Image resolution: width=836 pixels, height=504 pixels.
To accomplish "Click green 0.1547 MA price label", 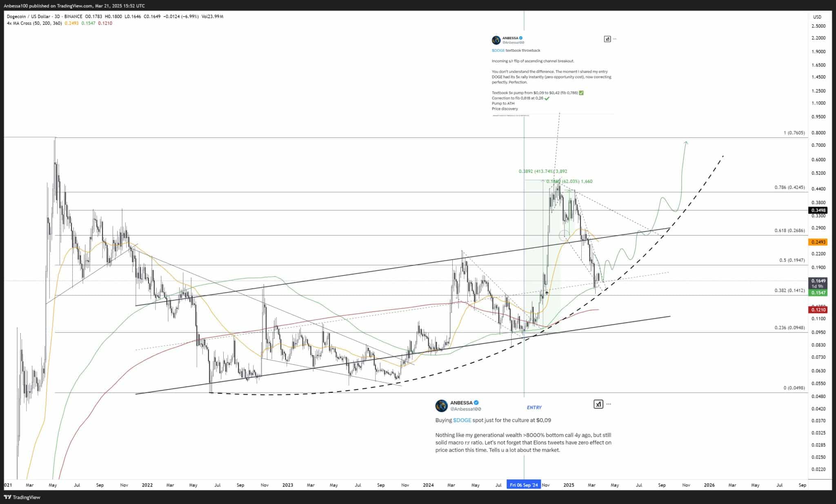I will pos(818,293).
